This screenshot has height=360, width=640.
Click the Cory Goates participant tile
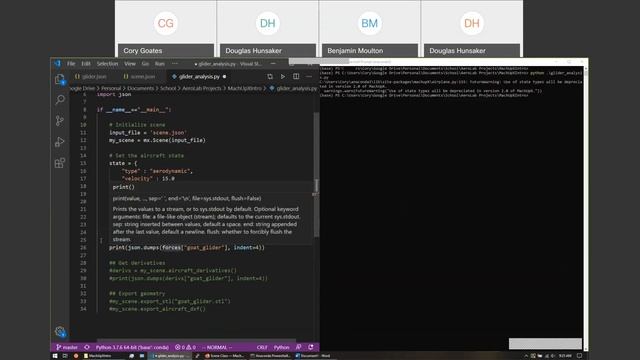(x=166, y=29)
